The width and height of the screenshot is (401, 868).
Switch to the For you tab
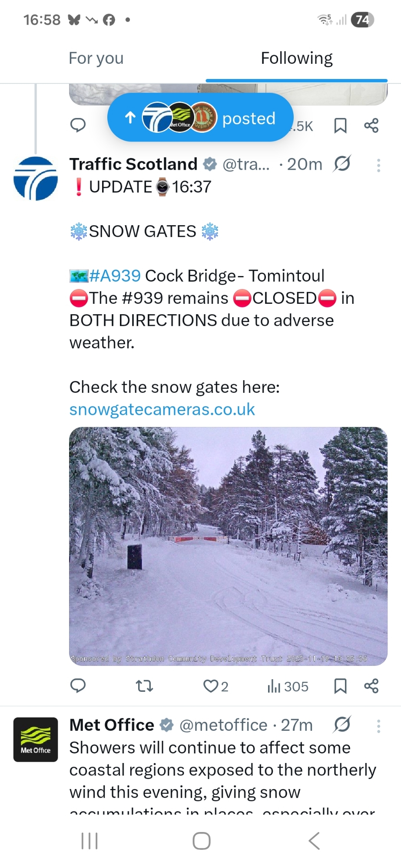point(96,58)
